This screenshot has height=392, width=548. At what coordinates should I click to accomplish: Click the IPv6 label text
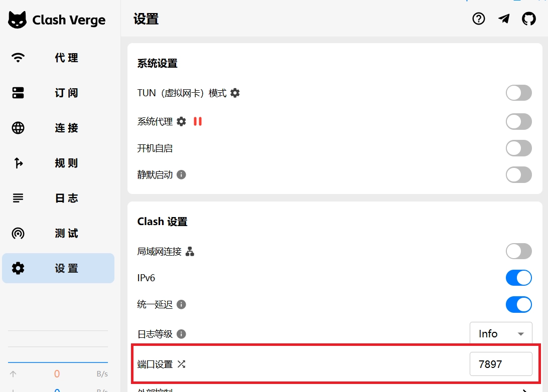click(146, 278)
